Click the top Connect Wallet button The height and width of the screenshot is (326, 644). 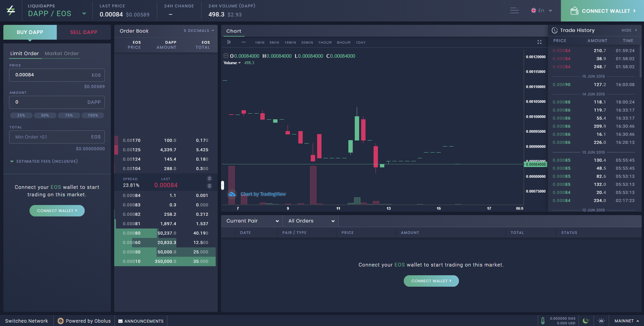coord(602,11)
